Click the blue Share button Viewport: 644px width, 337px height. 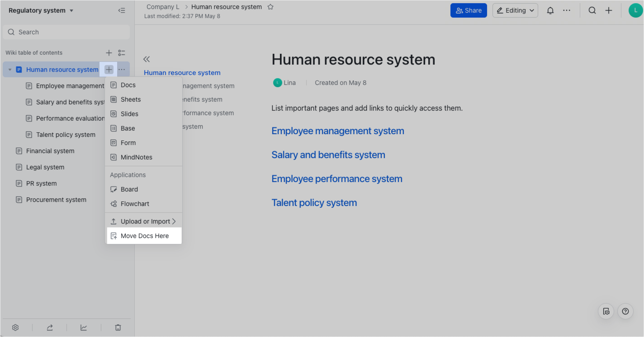[x=468, y=10]
